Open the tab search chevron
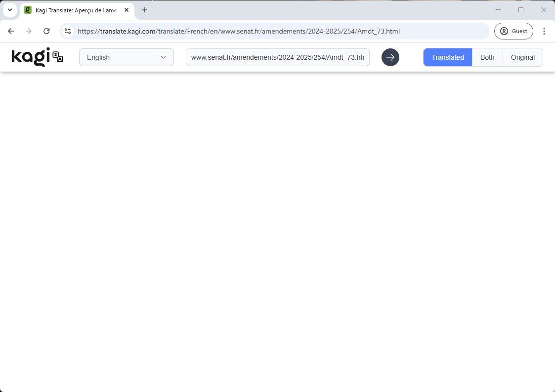The height and width of the screenshot is (392, 555). click(9, 10)
